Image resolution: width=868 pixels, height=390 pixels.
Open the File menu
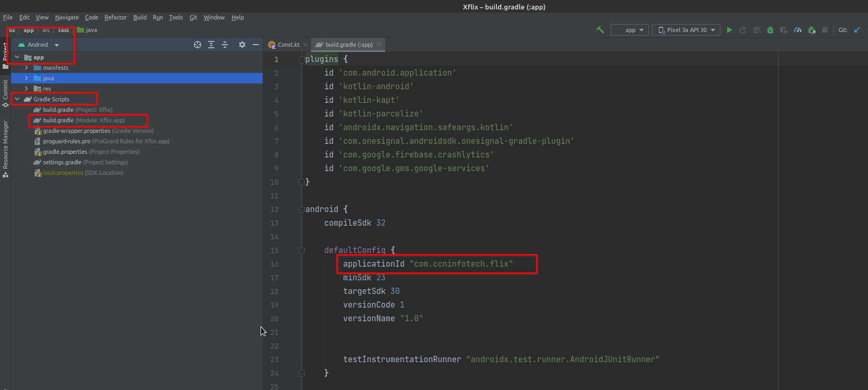tap(8, 17)
